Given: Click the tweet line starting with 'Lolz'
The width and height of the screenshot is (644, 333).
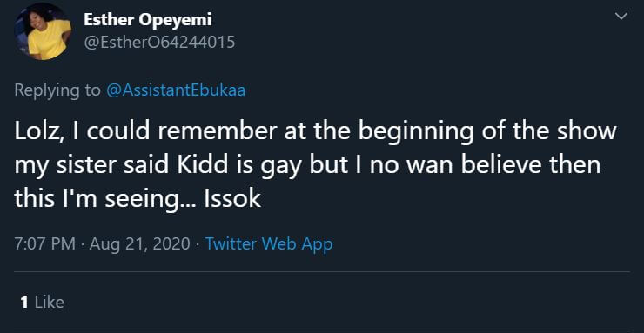Looking at the screenshot, I should (x=315, y=131).
